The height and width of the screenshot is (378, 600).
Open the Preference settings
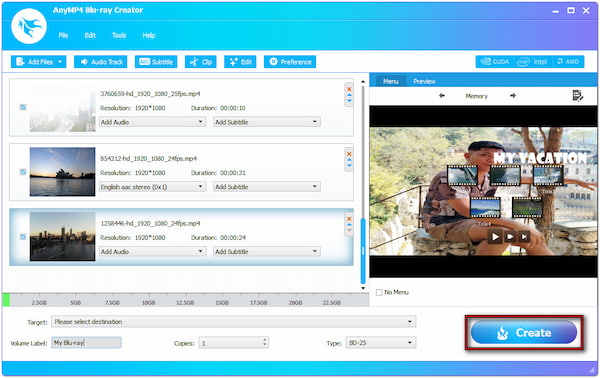click(290, 62)
